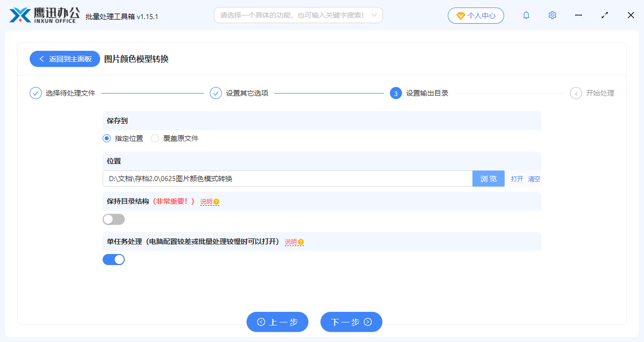Close the toolbox window

[x=631, y=15]
